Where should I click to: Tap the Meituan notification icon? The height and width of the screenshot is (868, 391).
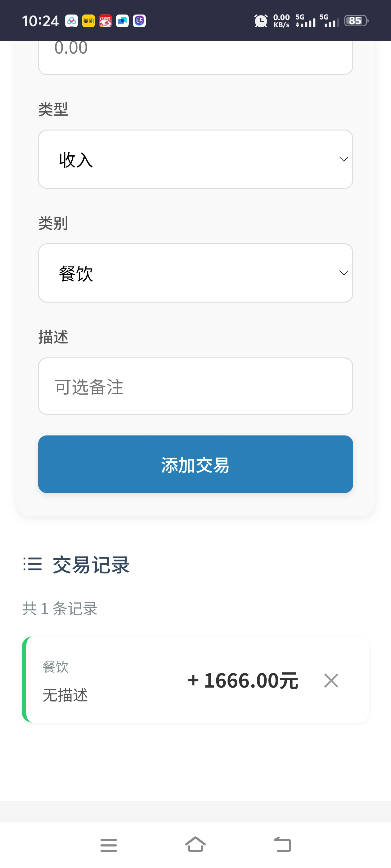(88, 21)
